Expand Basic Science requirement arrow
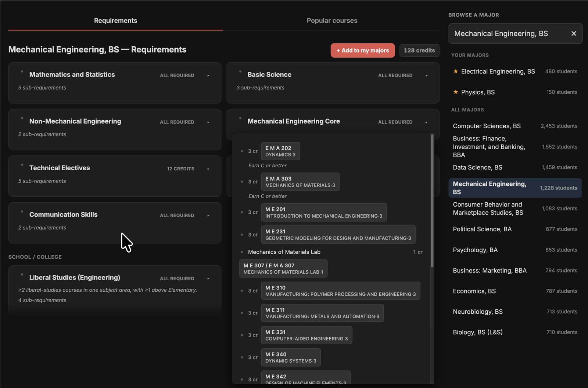 (427, 75)
